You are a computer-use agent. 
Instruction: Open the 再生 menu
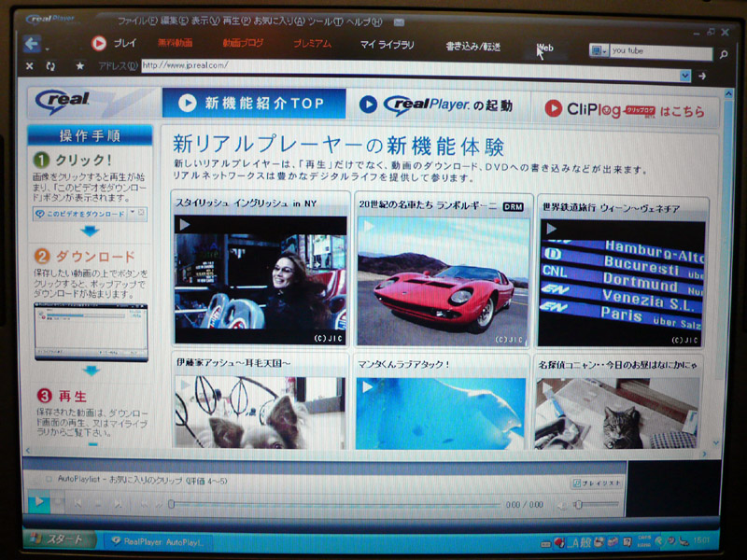pyautogui.click(x=236, y=21)
